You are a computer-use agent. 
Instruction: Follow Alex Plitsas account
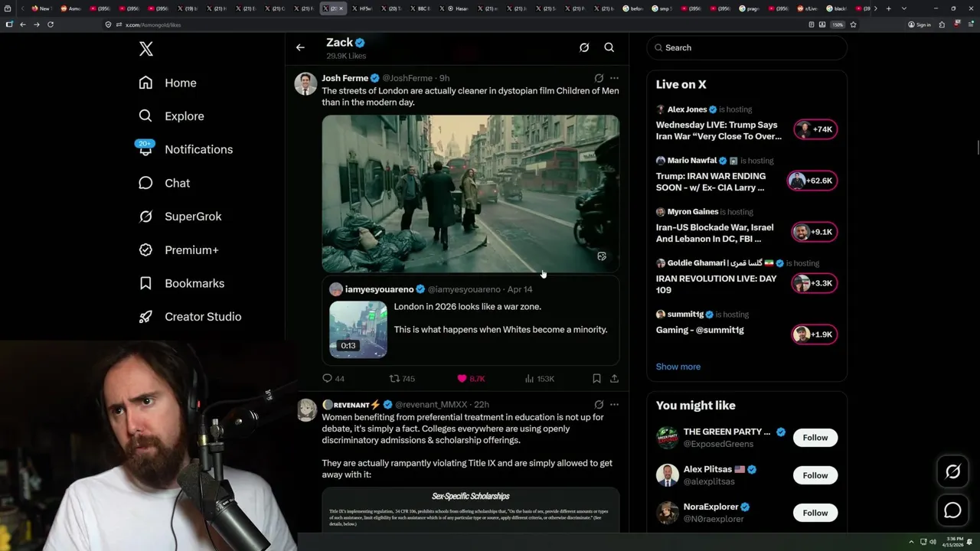[815, 475]
